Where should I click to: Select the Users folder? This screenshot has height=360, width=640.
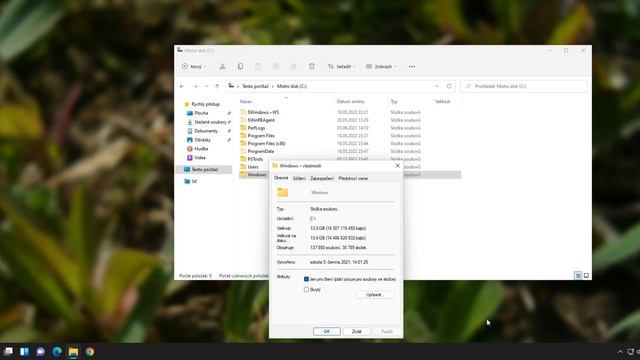tap(253, 167)
